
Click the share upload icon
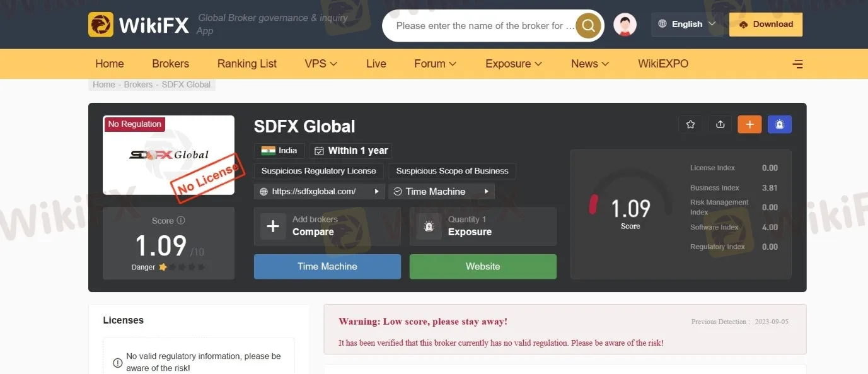click(720, 124)
